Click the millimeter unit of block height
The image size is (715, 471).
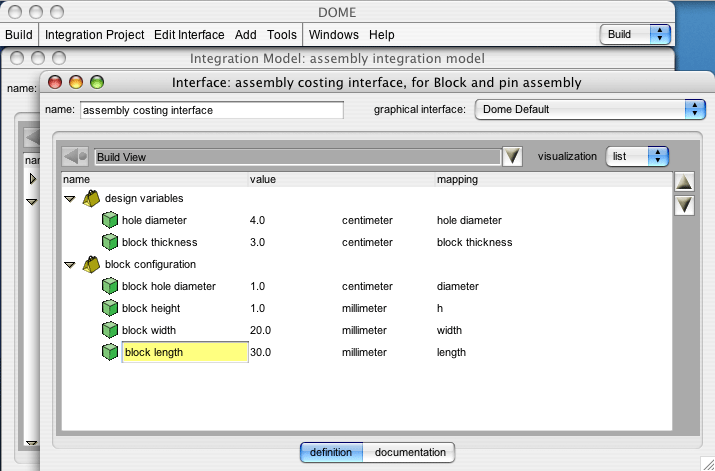[364, 308]
